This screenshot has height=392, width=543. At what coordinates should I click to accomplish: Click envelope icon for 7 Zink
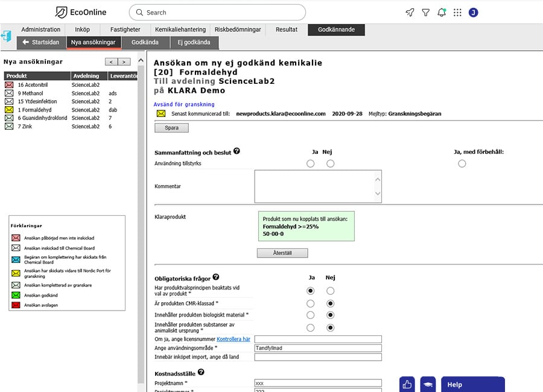[x=9, y=127]
